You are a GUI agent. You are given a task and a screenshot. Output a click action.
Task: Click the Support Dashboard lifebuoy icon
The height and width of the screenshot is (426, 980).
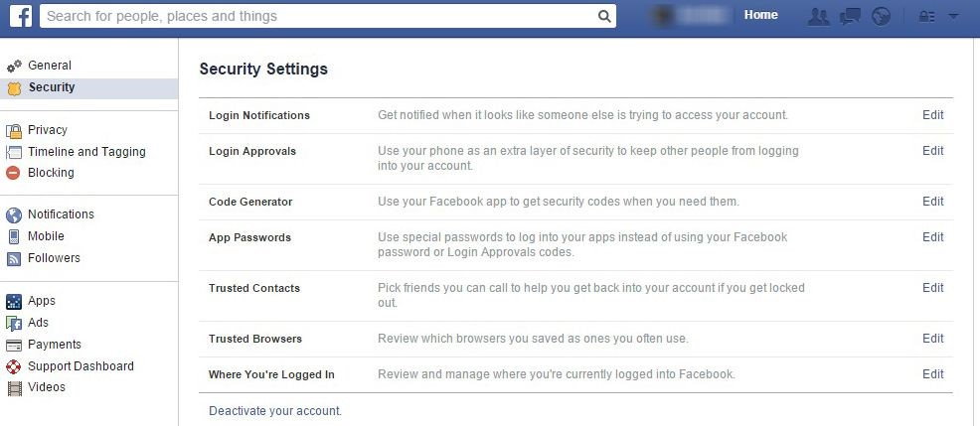[x=13, y=366]
